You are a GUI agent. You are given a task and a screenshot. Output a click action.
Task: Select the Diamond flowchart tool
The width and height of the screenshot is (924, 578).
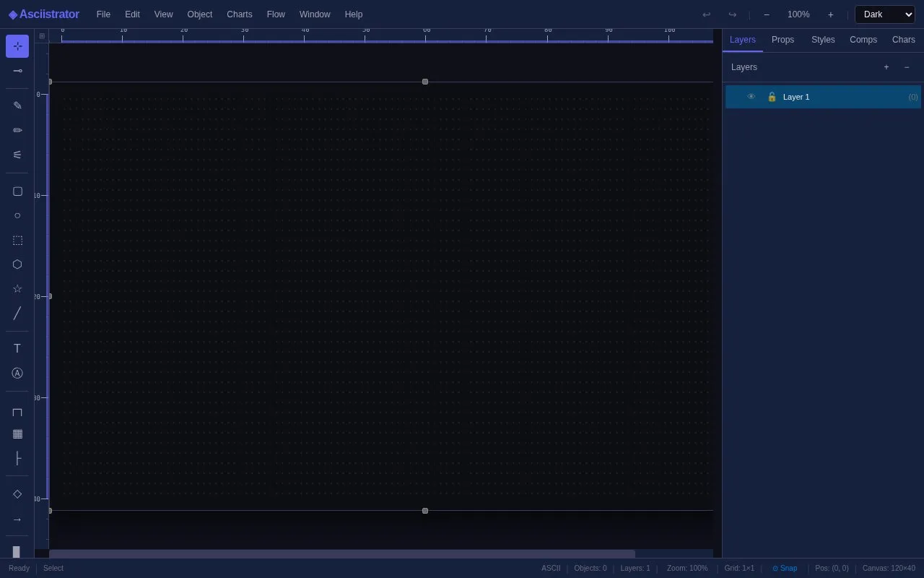pos(17,494)
